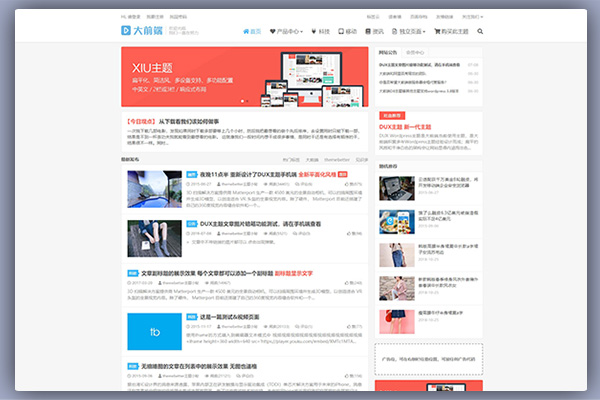The image size is (600, 400).
Task: Click author link under 夜晚11点半 article
Action: click(x=237, y=184)
